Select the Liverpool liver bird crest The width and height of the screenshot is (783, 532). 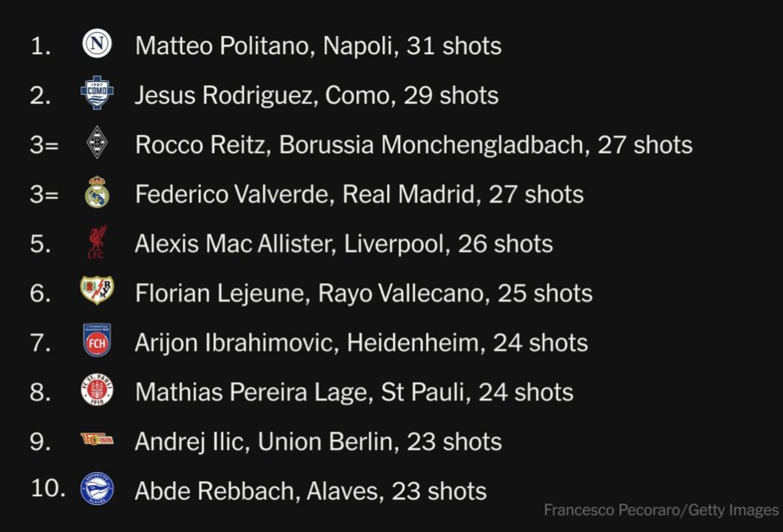[x=97, y=242]
